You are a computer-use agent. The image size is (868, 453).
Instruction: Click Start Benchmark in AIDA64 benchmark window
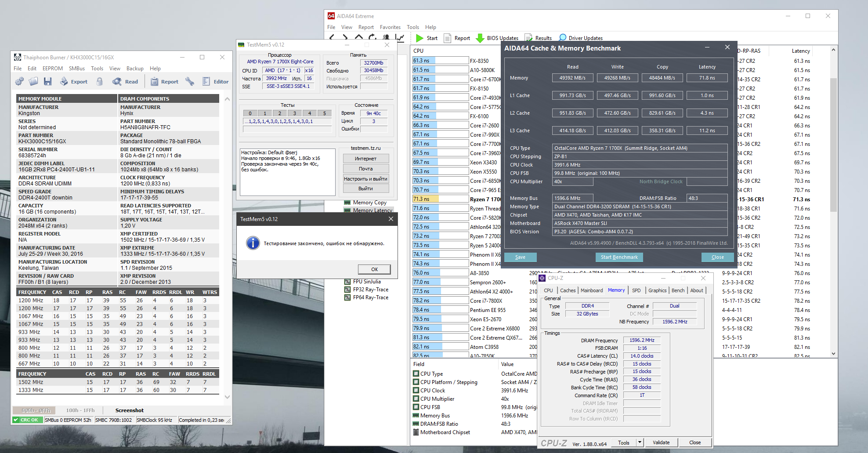click(619, 257)
